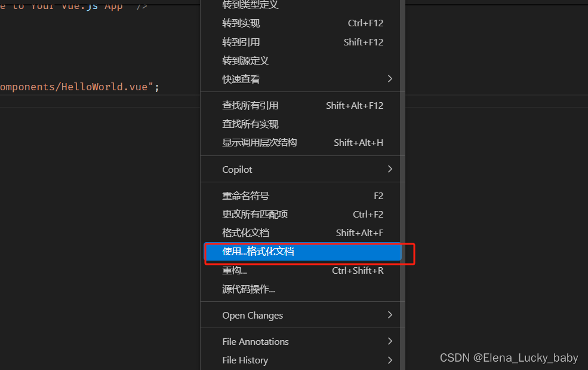588x370 pixels.
Task: Select highlighted 使用...格式化文档 item
Action: 302,251
